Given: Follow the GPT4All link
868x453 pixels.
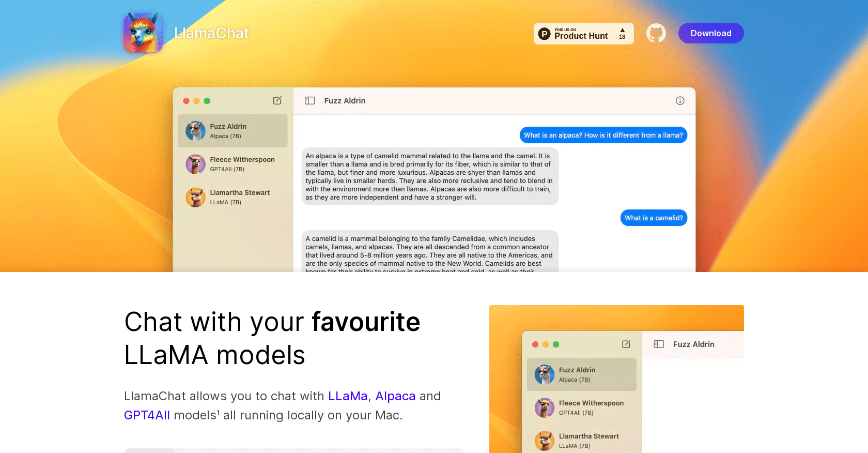Looking at the screenshot, I should pos(147,415).
